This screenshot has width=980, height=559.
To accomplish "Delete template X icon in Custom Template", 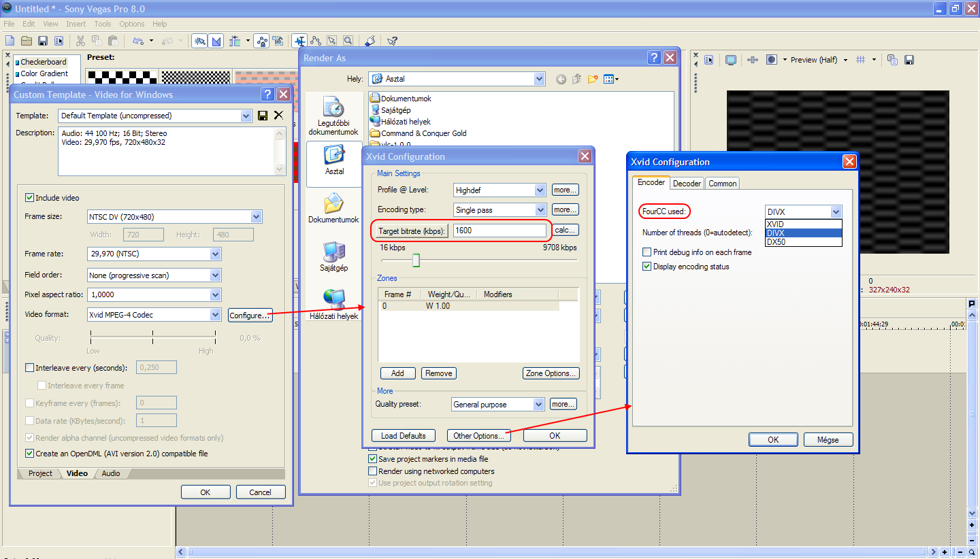I will pyautogui.click(x=278, y=116).
